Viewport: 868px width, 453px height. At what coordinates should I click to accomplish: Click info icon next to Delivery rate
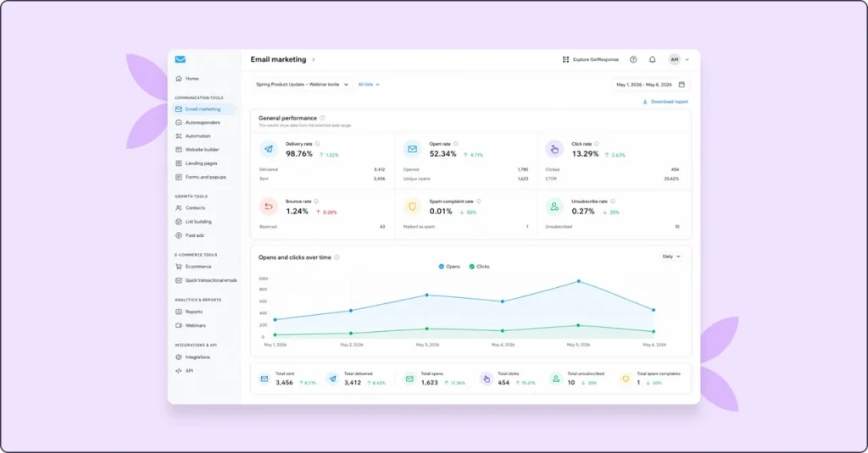[x=317, y=144]
